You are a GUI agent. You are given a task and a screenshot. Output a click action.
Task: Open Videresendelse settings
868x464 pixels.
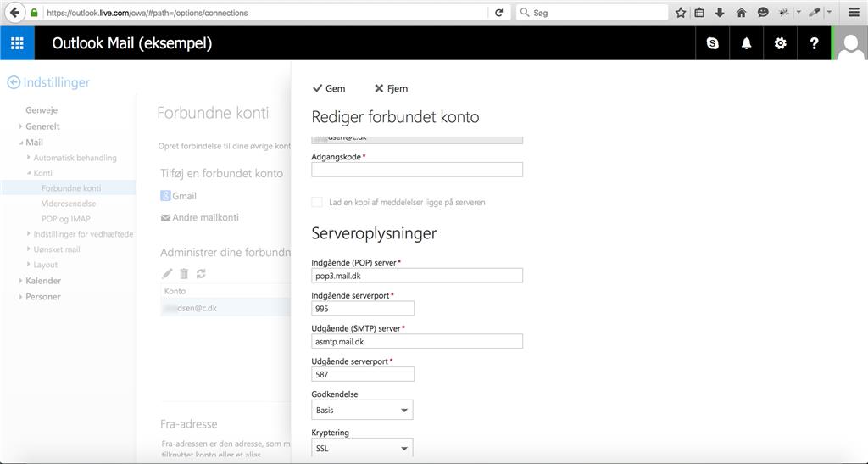pyautogui.click(x=69, y=204)
